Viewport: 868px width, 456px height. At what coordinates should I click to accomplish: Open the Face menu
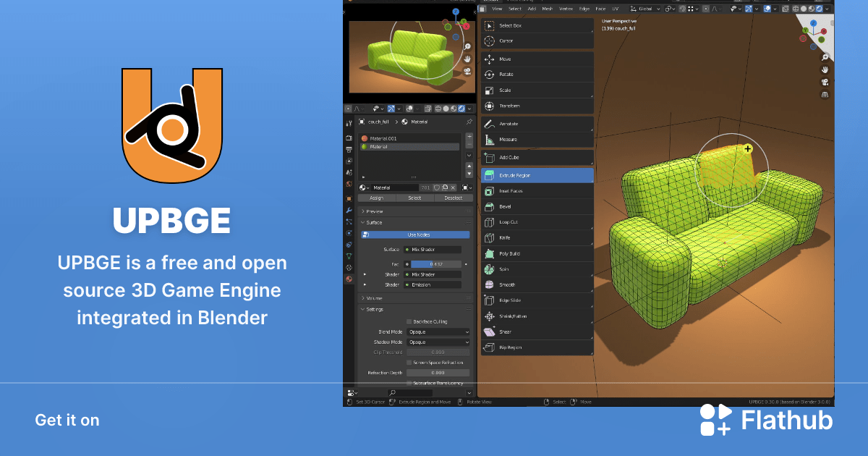pos(600,9)
